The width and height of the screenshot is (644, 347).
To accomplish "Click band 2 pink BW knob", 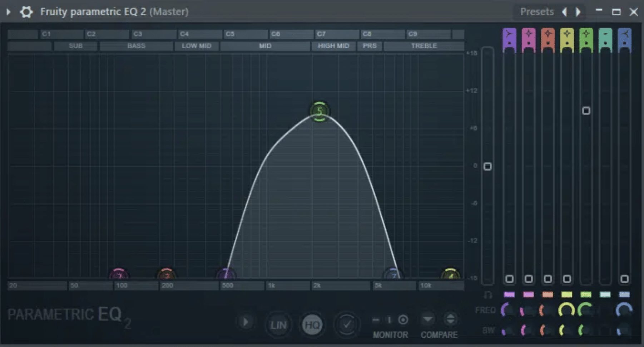I will pos(528,330).
